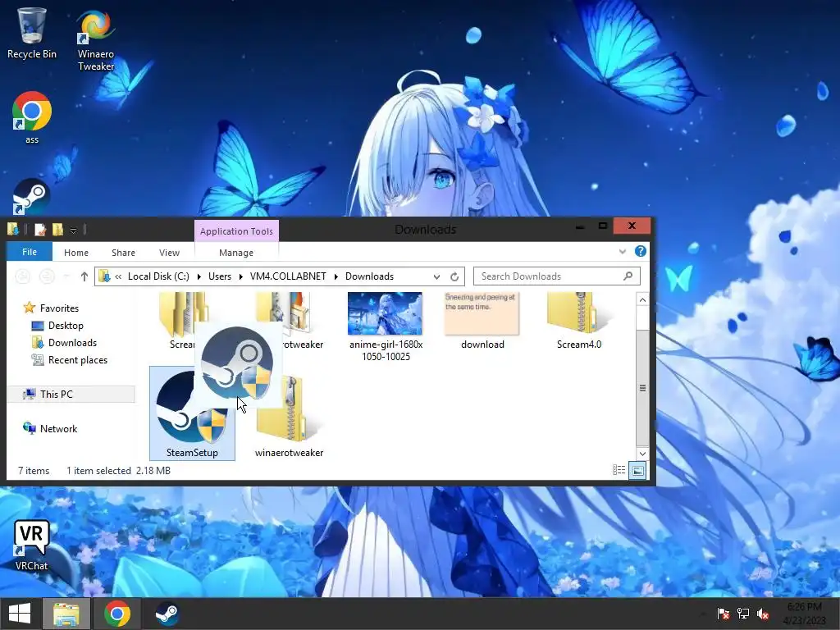Select Recent places in navigation pane

[x=78, y=360]
